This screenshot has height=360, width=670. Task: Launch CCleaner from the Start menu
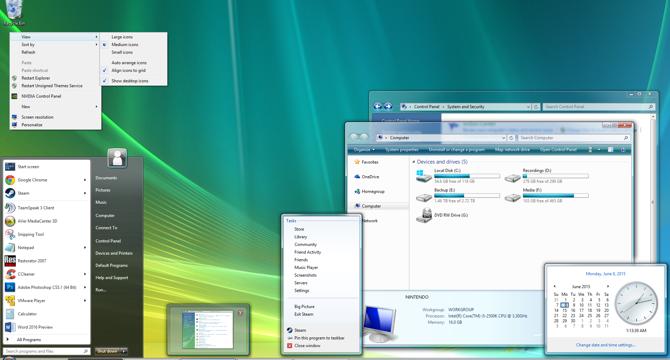[46, 274]
